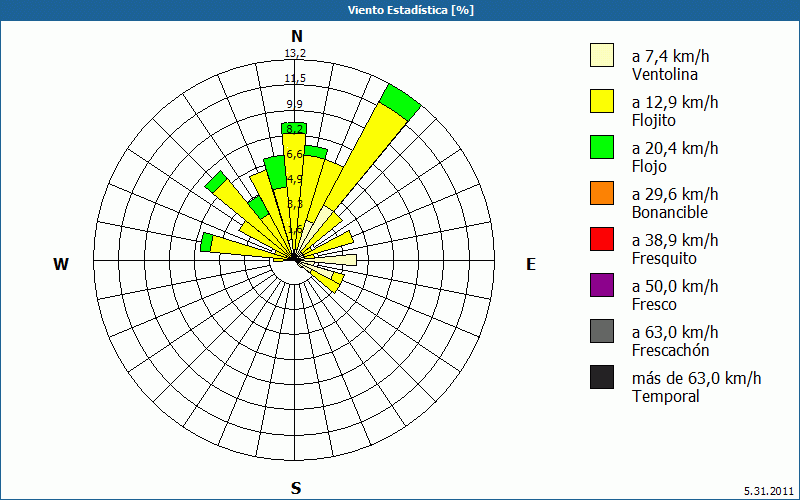Click the '9,9' ring scale value
The height and width of the screenshot is (500, 800).
[294, 104]
